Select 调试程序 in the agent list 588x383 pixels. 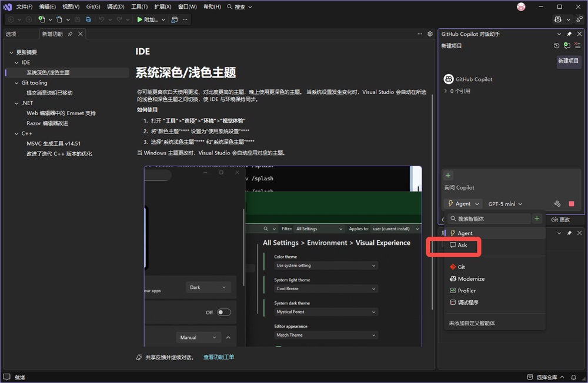(x=495, y=303)
